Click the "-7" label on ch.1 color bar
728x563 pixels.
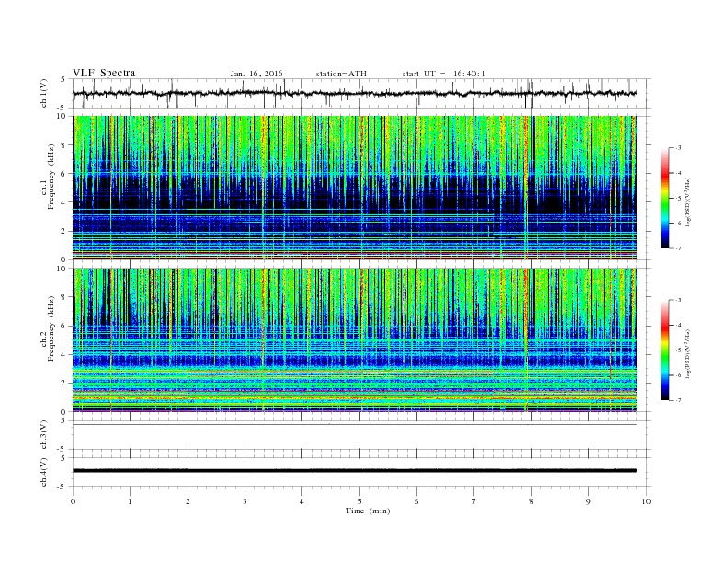tap(678, 248)
